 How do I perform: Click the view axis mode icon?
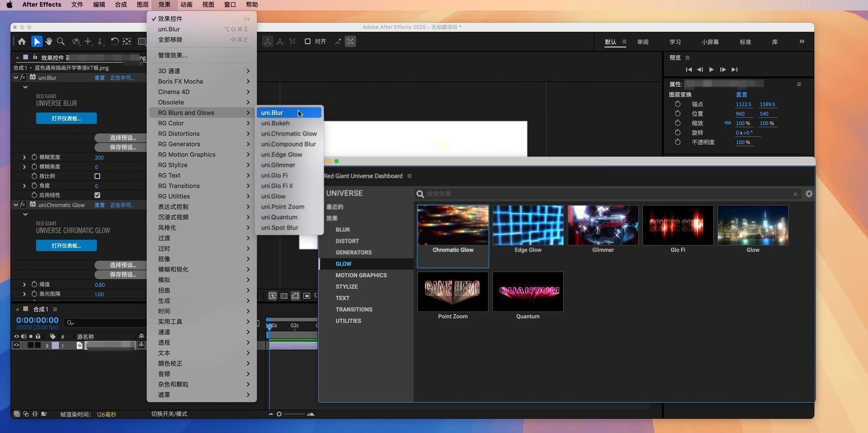[292, 42]
